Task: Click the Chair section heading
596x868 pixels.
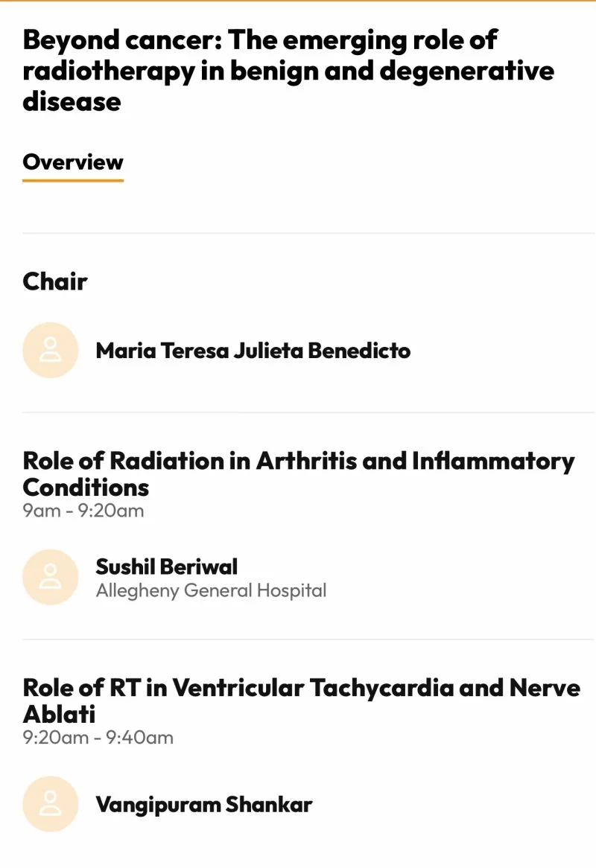Action: click(55, 281)
